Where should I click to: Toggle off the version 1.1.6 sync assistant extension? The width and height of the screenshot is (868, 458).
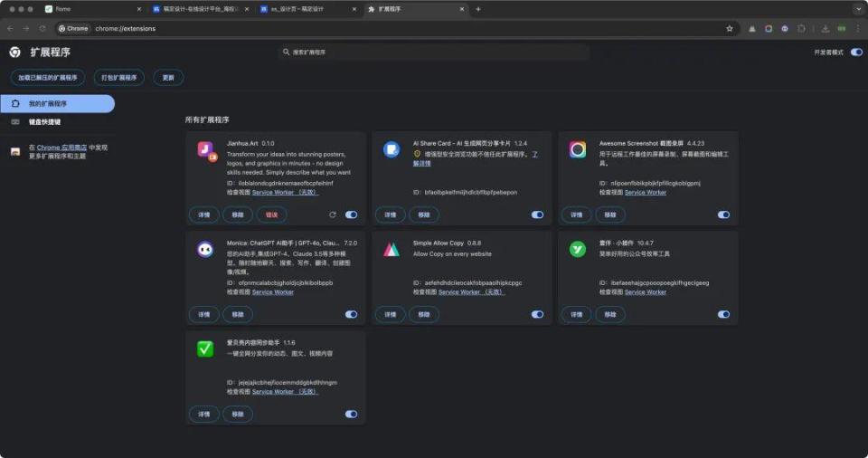[x=351, y=415]
